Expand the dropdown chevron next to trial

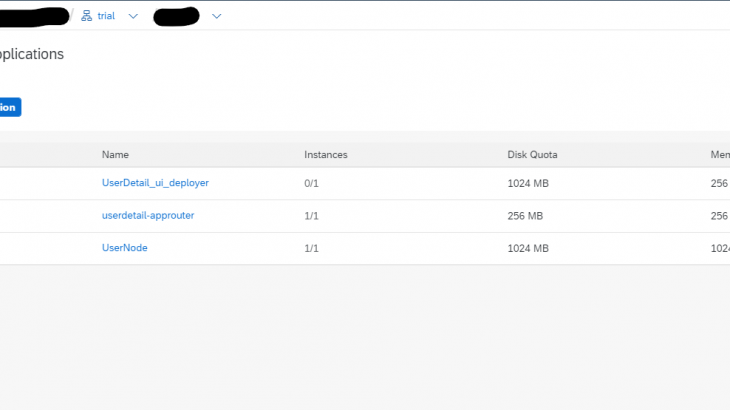click(x=133, y=16)
